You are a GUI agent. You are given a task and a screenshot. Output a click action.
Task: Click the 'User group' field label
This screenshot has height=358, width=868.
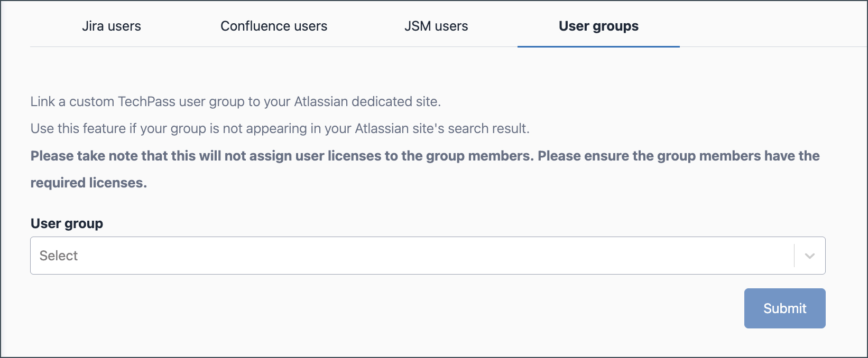[x=67, y=223]
